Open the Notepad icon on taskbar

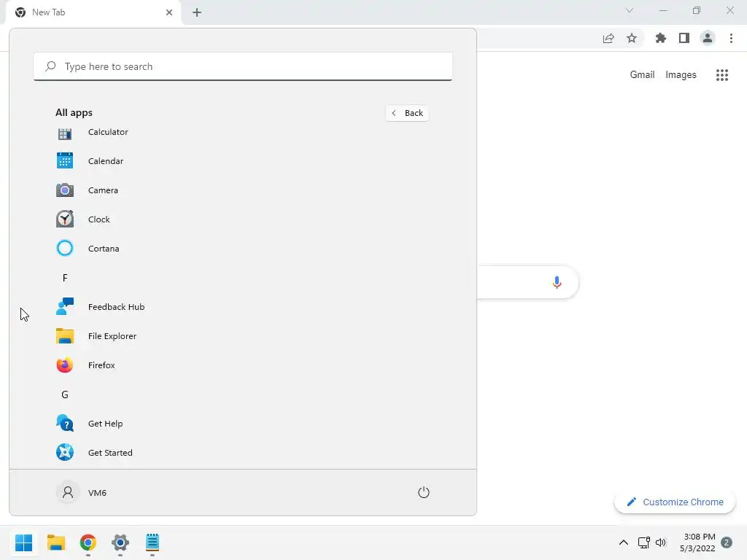(152, 542)
